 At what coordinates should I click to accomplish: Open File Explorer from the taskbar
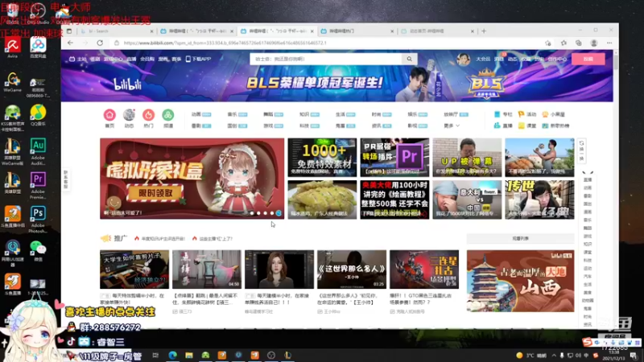[189, 355]
